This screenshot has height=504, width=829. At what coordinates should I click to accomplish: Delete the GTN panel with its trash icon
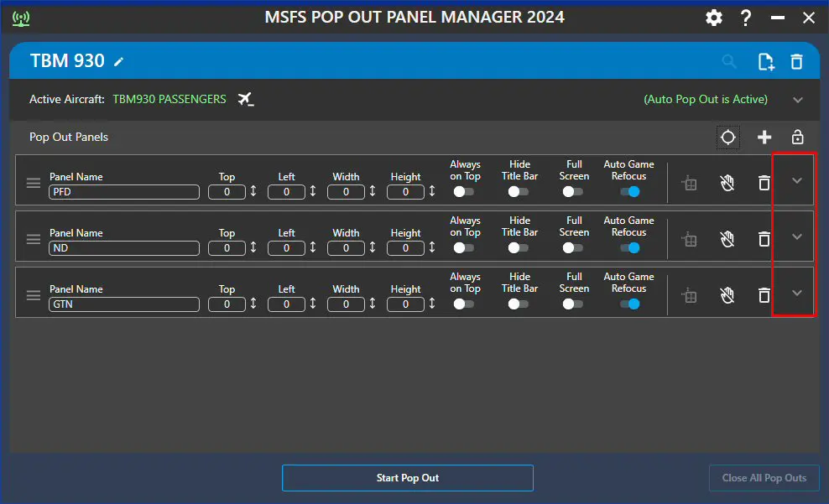click(x=764, y=295)
